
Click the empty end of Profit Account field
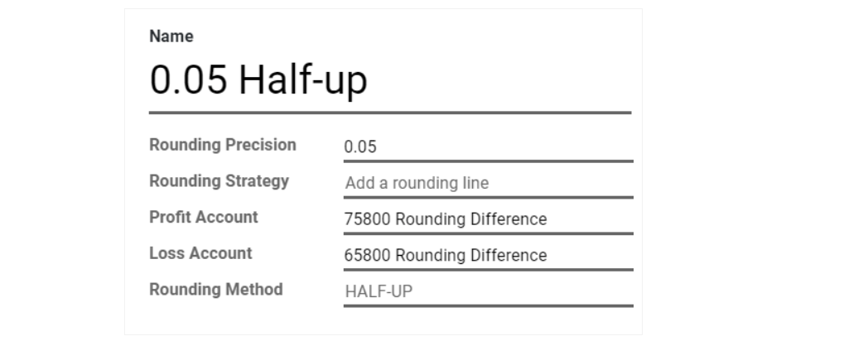pos(590,219)
